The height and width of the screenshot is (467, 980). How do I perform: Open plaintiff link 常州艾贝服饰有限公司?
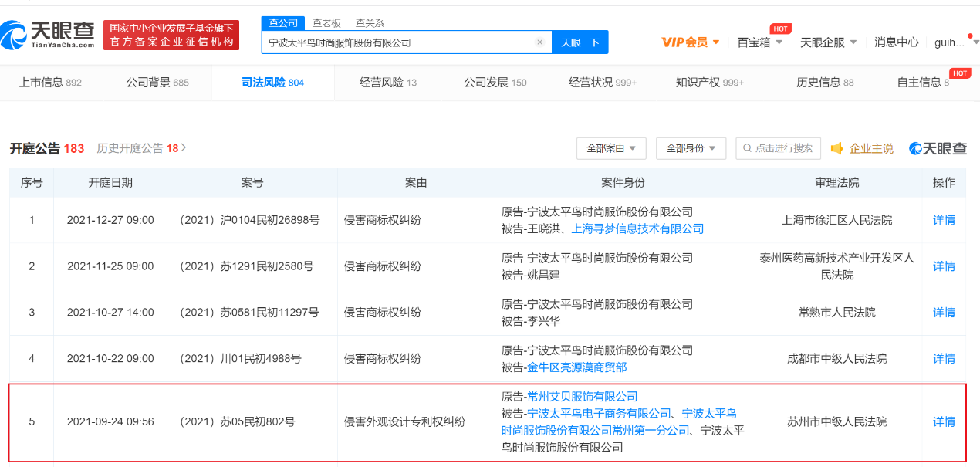pyautogui.click(x=583, y=397)
